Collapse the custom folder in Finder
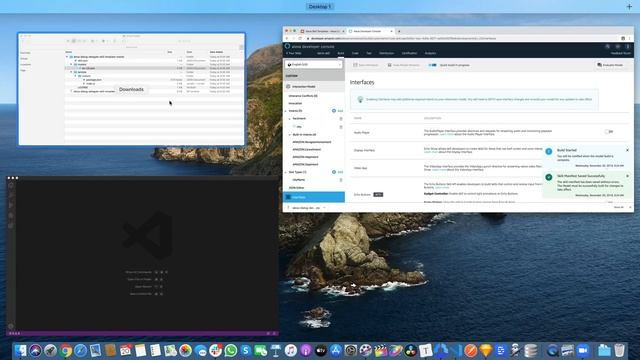The height and width of the screenshot is (360, 640). tap(76, 76)
